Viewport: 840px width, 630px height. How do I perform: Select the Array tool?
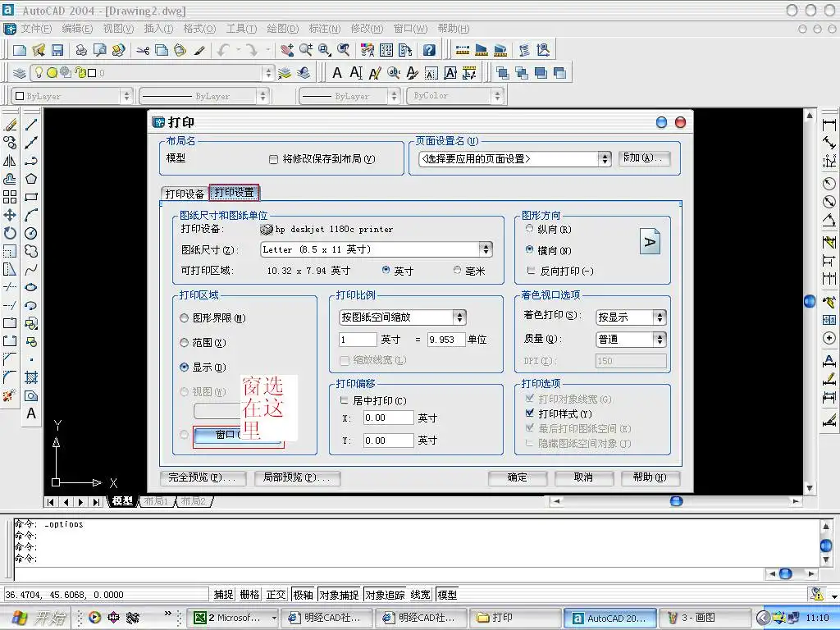10,197
